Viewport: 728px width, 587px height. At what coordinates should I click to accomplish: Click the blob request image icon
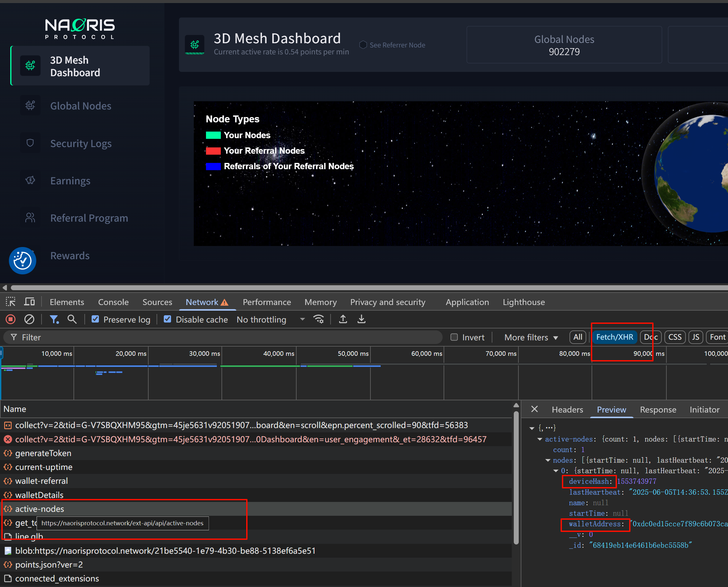click(8, 551)
